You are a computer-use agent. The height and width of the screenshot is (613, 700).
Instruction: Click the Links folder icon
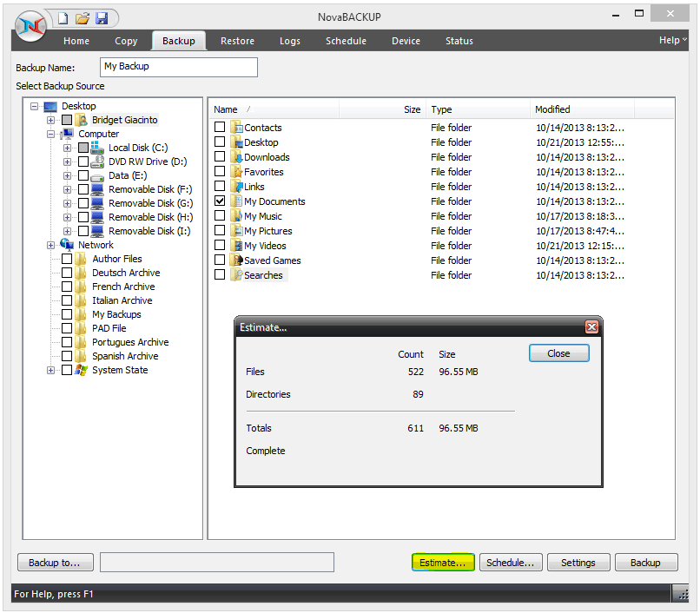click(236, 187)
